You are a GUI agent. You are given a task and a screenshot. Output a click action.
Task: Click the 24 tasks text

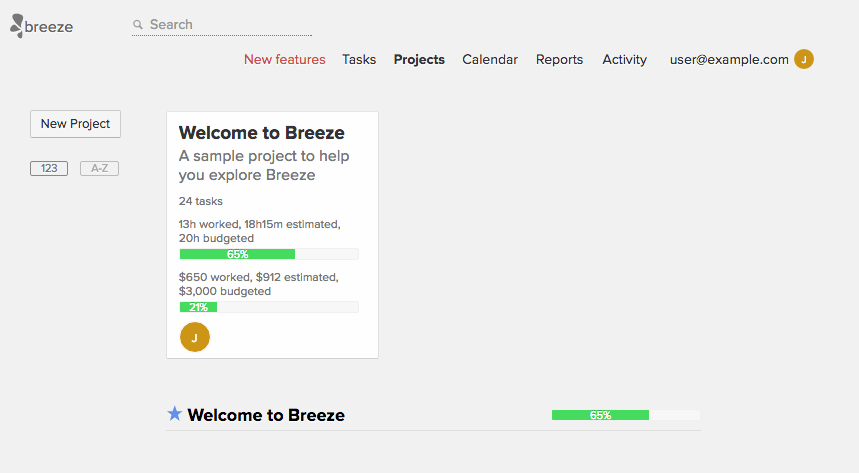201,201
